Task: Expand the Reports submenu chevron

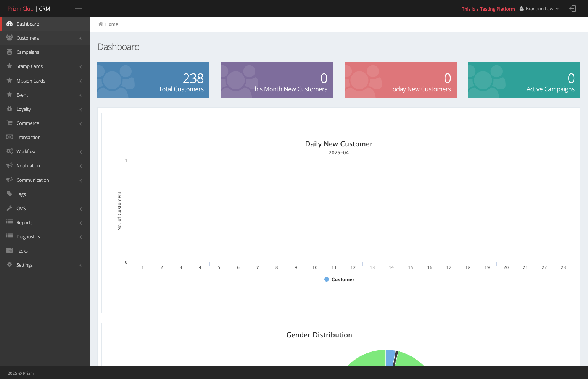Action: click(x=81, y=223)
